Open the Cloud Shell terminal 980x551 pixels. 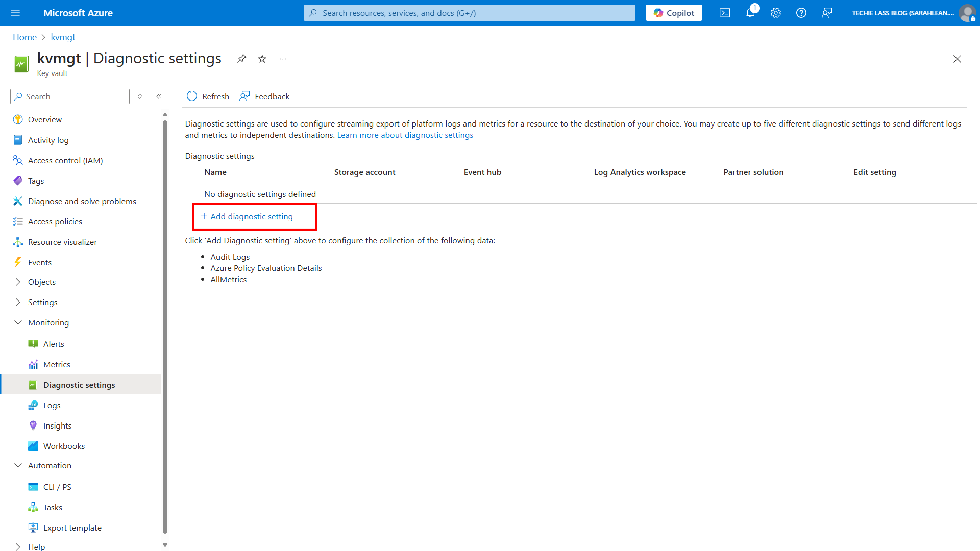[724, 13]
